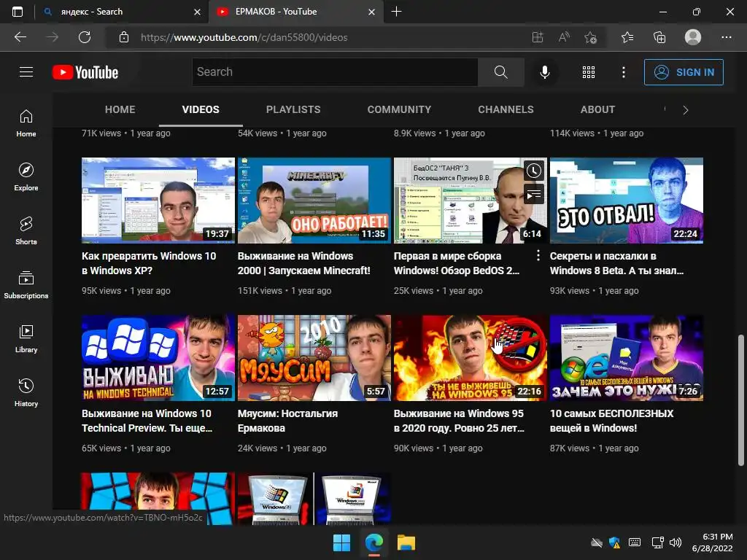Screen dimensions: 747x560
Task: Go to YouTube home via the logo
Action: pos(85,72)
